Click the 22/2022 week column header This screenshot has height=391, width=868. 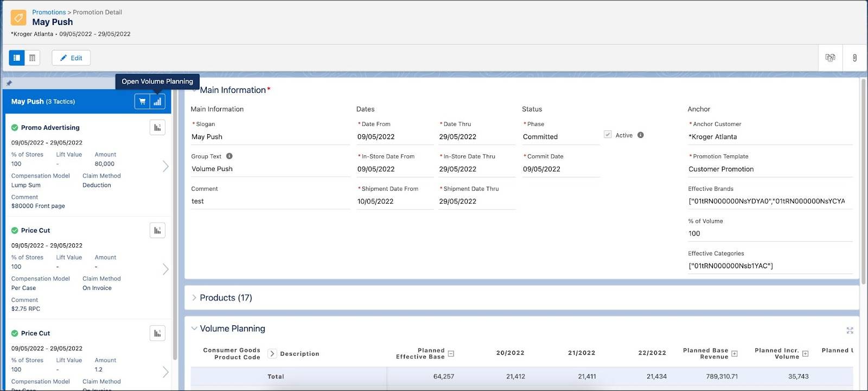652,353
